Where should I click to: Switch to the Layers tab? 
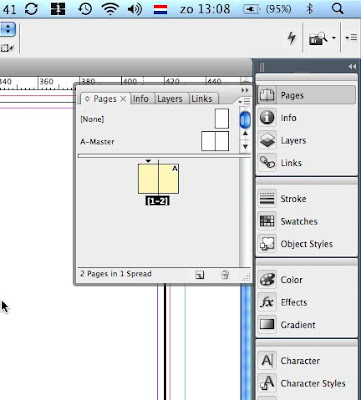pos(170,99)
